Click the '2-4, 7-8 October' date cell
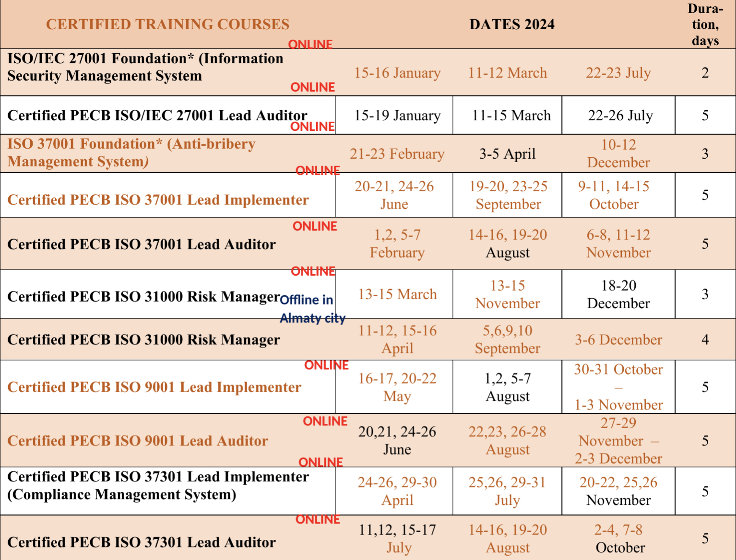Screen dimensions: 736x560 (x=618, y=539)
